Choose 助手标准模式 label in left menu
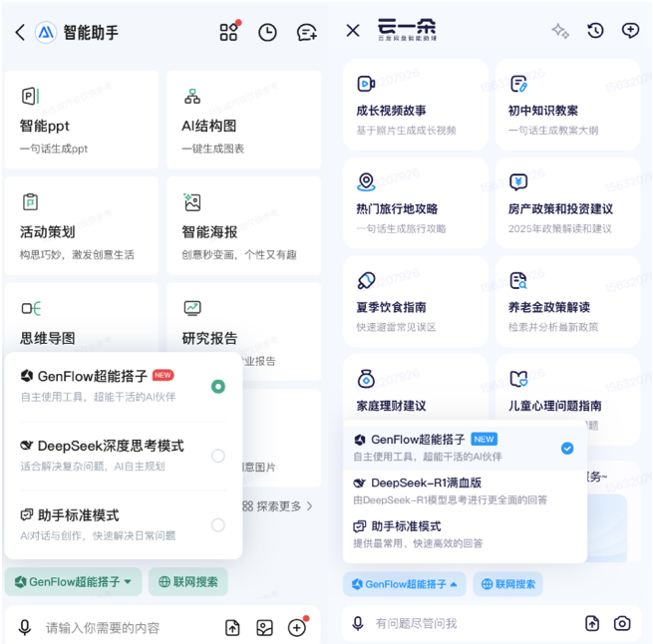The image size is (653, 644). [79, 515]
